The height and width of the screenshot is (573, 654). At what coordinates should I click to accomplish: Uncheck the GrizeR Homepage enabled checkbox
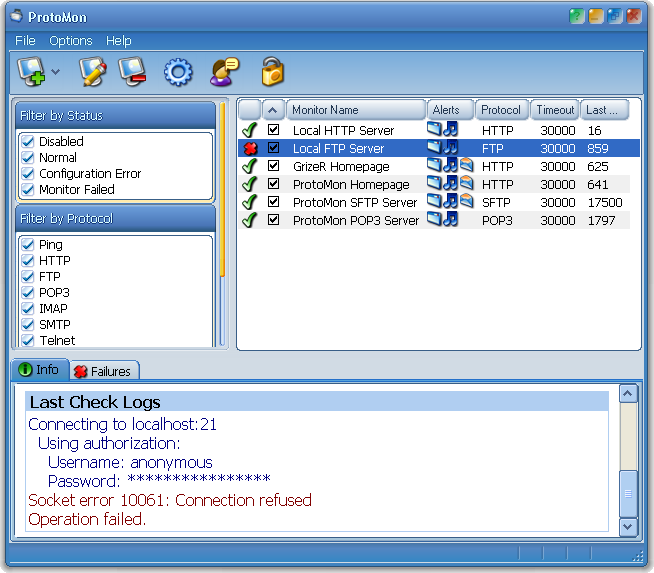(274, 166)
